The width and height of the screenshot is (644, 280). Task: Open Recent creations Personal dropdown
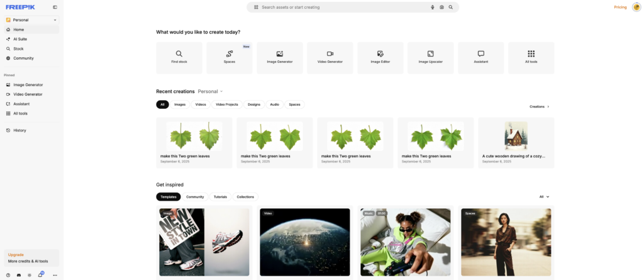210,91
